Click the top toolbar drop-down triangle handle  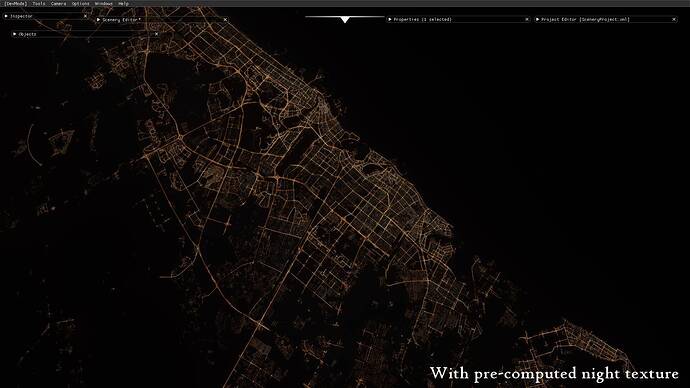click(x=345, y=20)
